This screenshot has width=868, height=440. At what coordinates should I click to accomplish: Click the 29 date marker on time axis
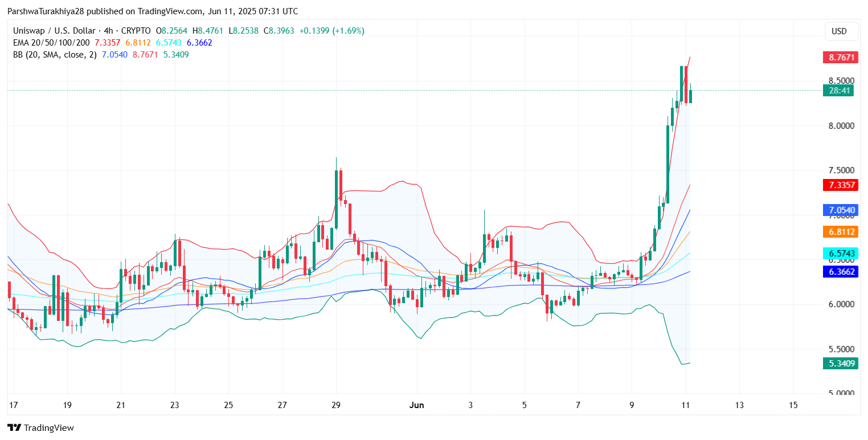336,405
